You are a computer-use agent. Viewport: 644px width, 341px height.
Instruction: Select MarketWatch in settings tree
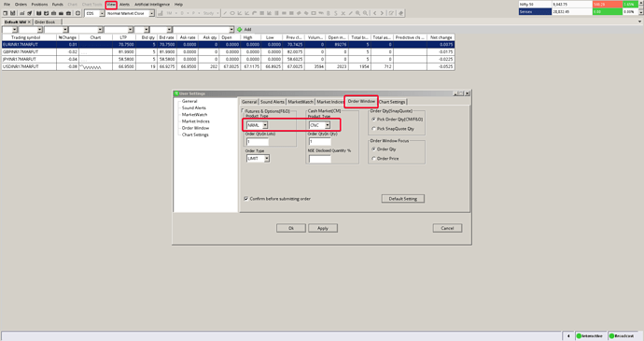click(x=195, y=115)
